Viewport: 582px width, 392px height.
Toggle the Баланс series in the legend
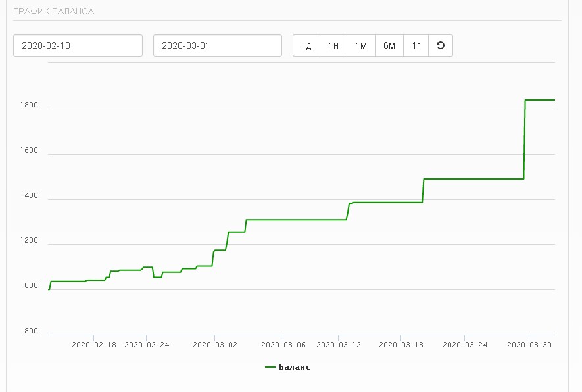294,367
